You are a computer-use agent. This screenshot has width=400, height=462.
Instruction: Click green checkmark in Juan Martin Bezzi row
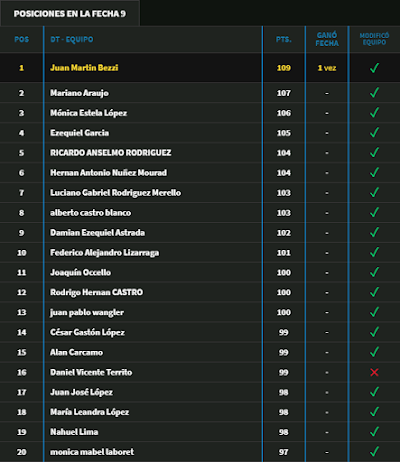click(x=374, y=68)
